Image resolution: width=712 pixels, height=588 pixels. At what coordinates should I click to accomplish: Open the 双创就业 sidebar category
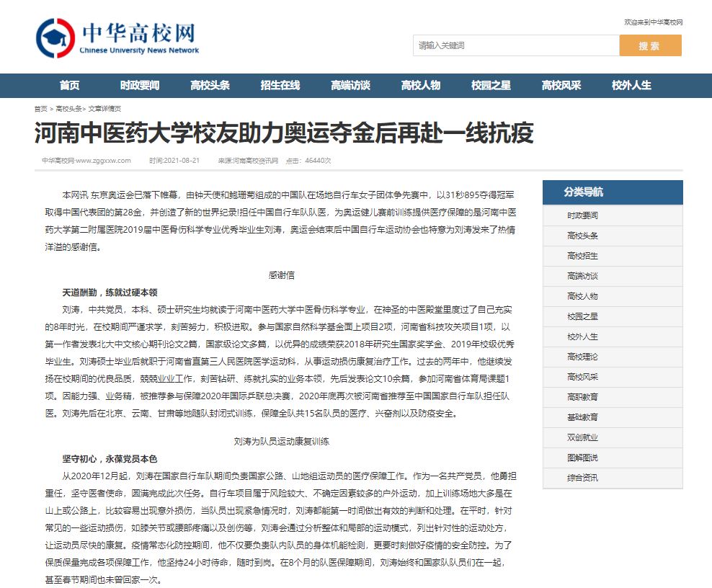582,437
